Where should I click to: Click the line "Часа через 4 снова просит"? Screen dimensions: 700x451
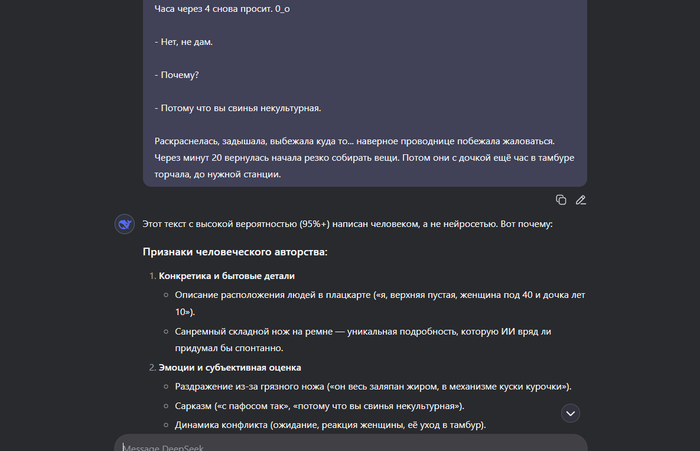[x=222, y=8]
